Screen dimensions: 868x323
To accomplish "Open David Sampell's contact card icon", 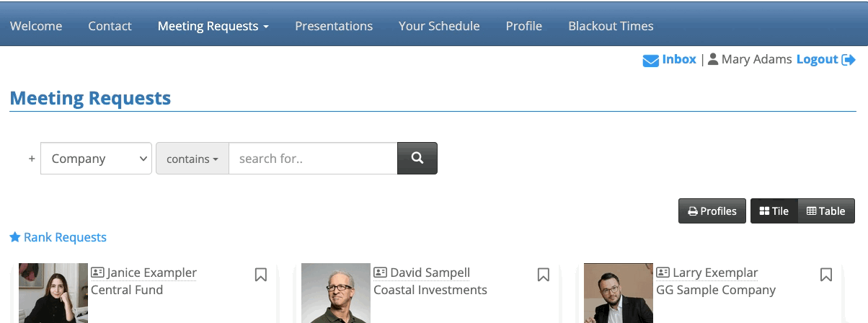I will (380, 273).
